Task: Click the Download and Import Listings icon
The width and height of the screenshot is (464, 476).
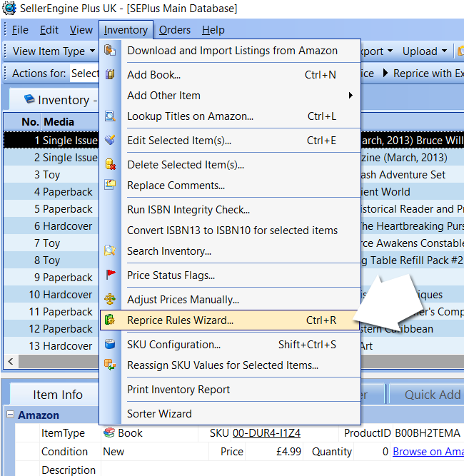Action: coord(110,50)
